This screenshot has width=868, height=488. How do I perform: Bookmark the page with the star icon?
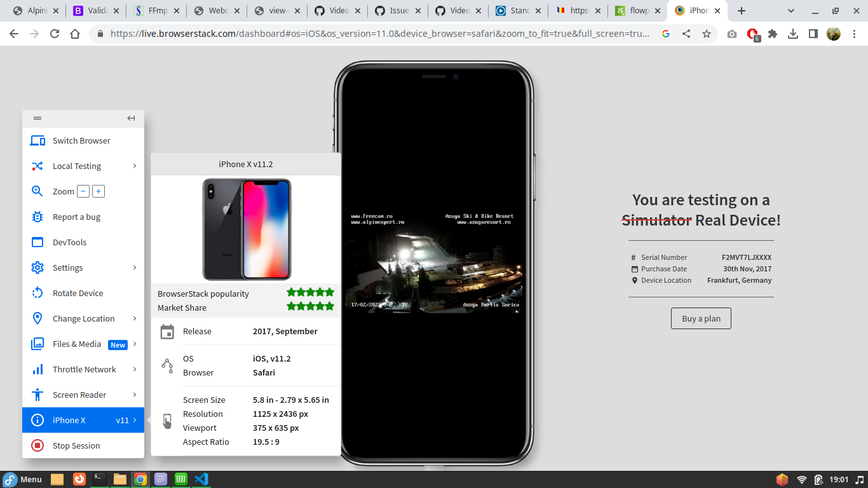click(707, 34)
